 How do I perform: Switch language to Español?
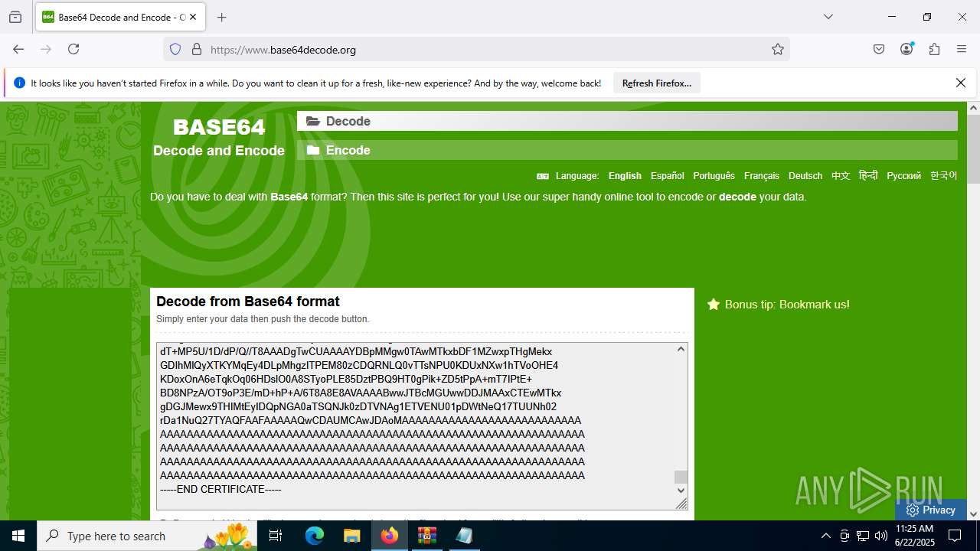click(x=668, y=176)
